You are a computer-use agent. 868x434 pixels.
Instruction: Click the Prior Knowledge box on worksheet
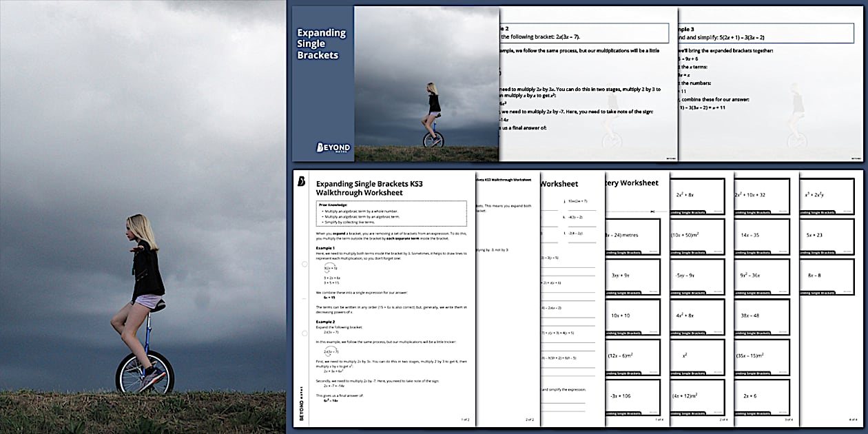point(391,214)
